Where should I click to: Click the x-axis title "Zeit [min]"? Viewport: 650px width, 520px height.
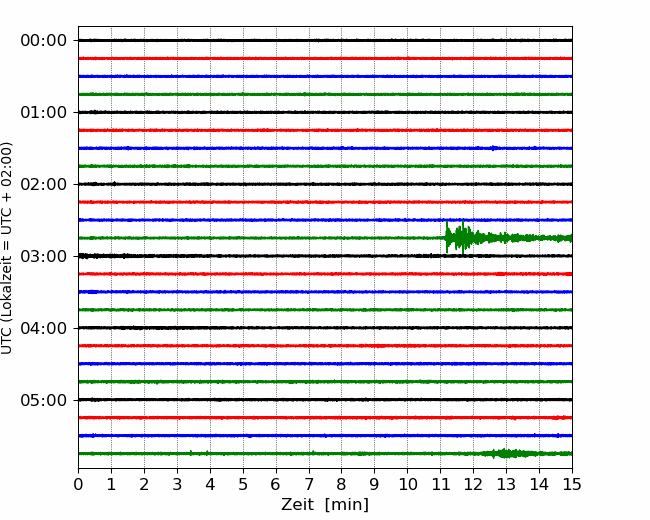(x=325, y=505)
